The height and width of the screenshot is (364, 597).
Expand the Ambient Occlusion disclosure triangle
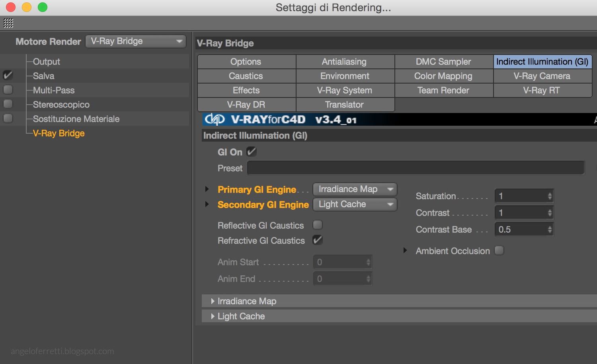click(x=405, y=250)
